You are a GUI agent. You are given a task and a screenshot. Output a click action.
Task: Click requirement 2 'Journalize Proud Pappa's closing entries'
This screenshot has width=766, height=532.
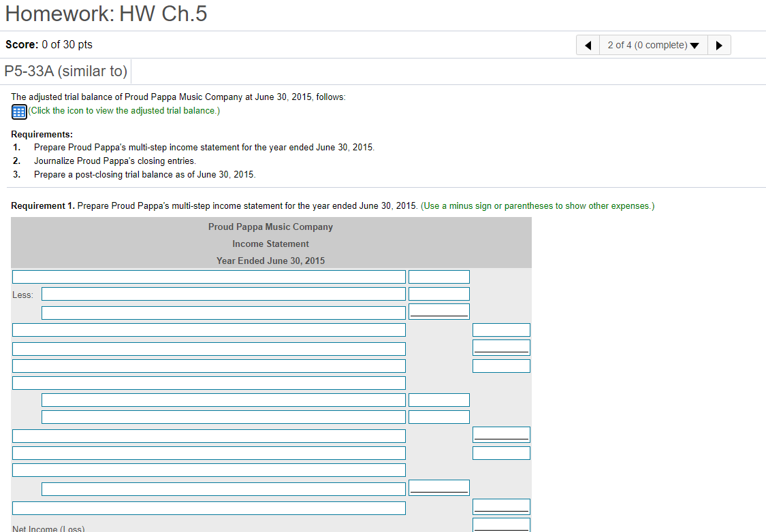tap(115, 161)
